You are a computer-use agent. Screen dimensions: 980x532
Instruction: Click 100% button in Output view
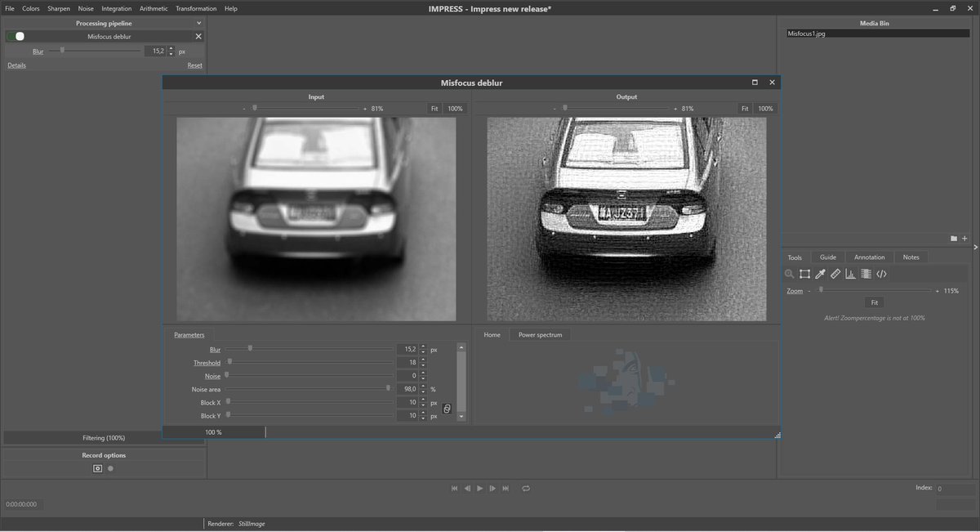[x=765, y=109]
